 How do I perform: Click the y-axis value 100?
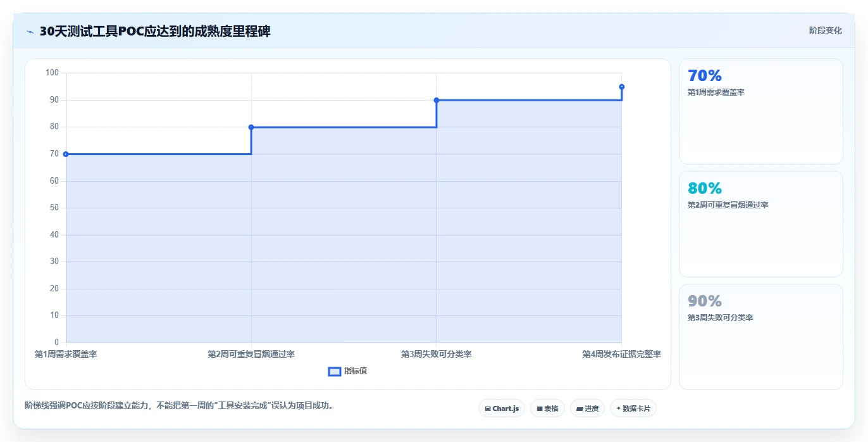[x=52, y=73]
